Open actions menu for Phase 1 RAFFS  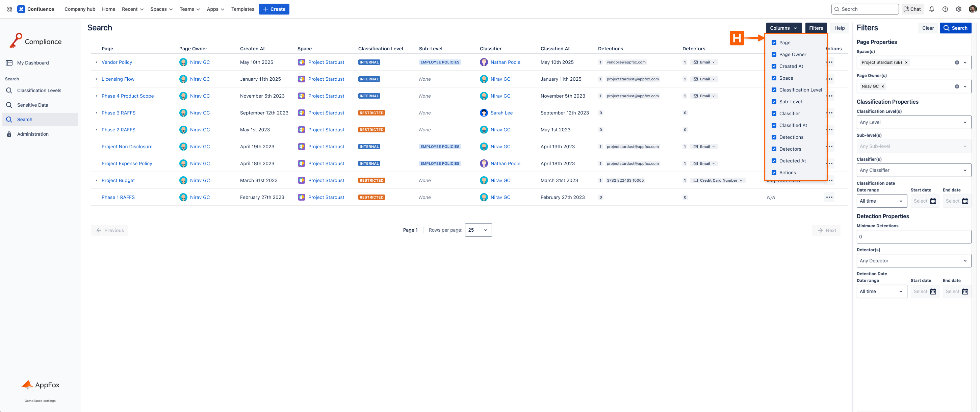(829, 197)
